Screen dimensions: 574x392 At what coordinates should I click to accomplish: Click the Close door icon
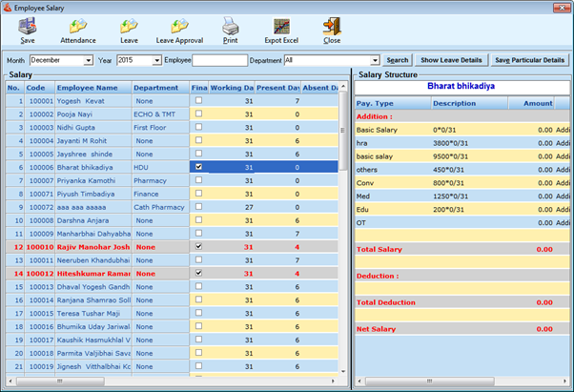pos(331,27)
